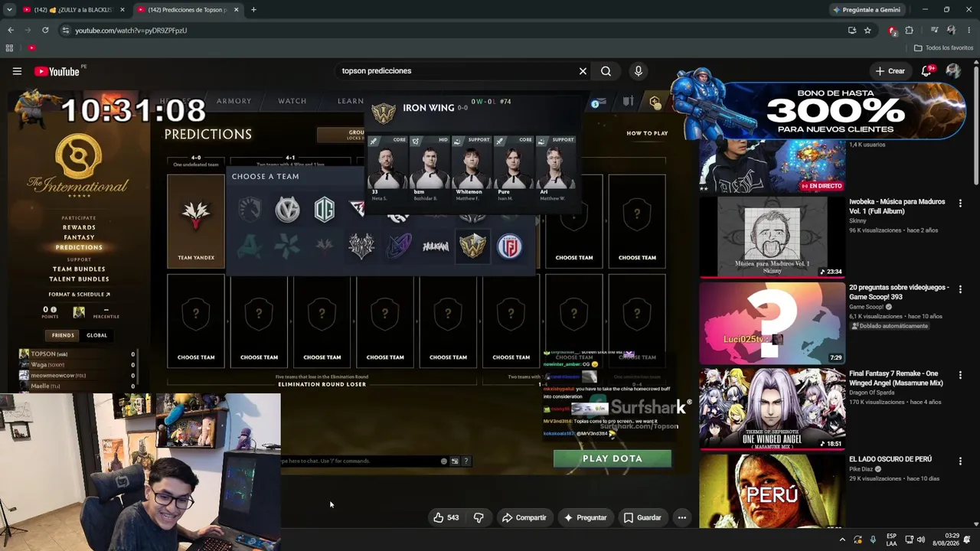Select REWARDS in The International sidebar

point(79,227)
